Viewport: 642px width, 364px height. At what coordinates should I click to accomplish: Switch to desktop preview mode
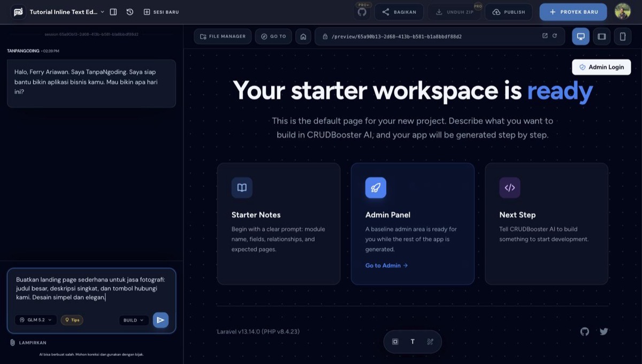click(580, 36)
